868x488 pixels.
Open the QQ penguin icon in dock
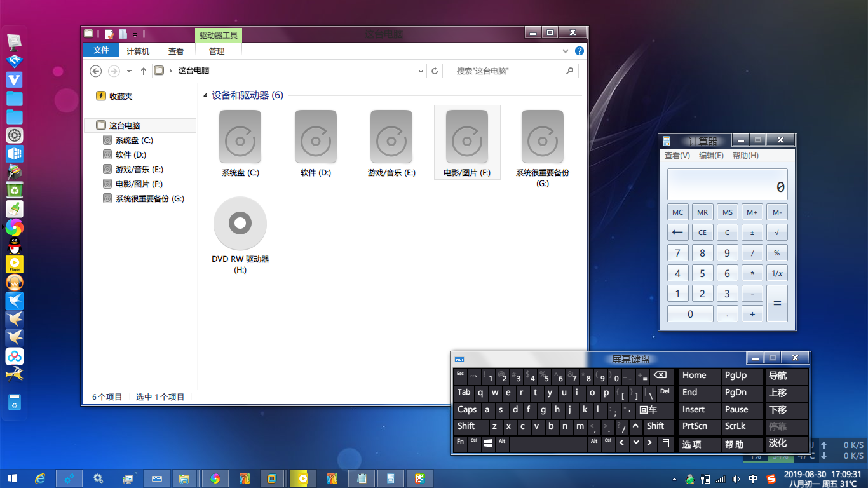(x=15, y=246)
